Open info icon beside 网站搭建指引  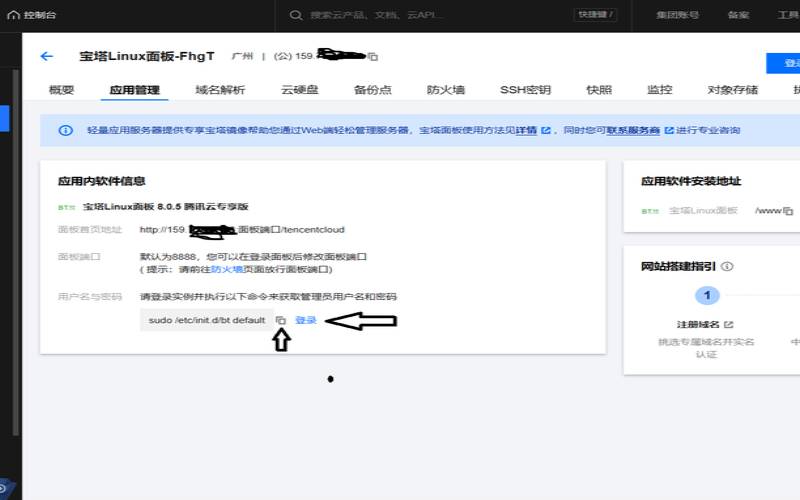[x=728, y=266]
